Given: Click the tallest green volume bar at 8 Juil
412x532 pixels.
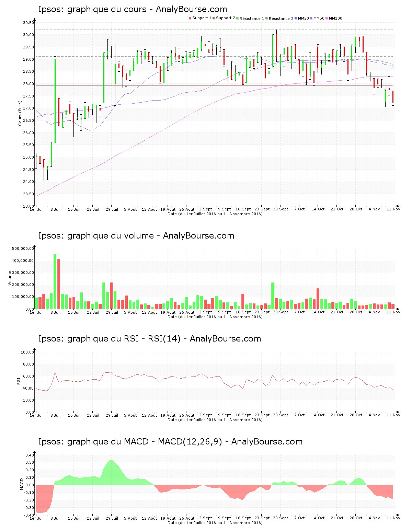Looking at the screenshot, I should (x=55, y=281).
